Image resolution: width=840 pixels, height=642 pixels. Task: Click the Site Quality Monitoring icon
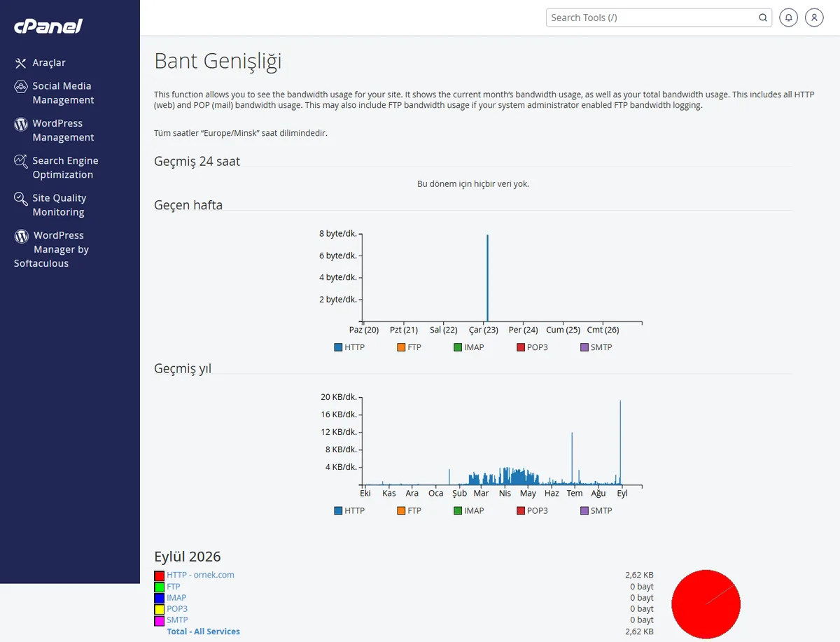click(x=21, y=199)
